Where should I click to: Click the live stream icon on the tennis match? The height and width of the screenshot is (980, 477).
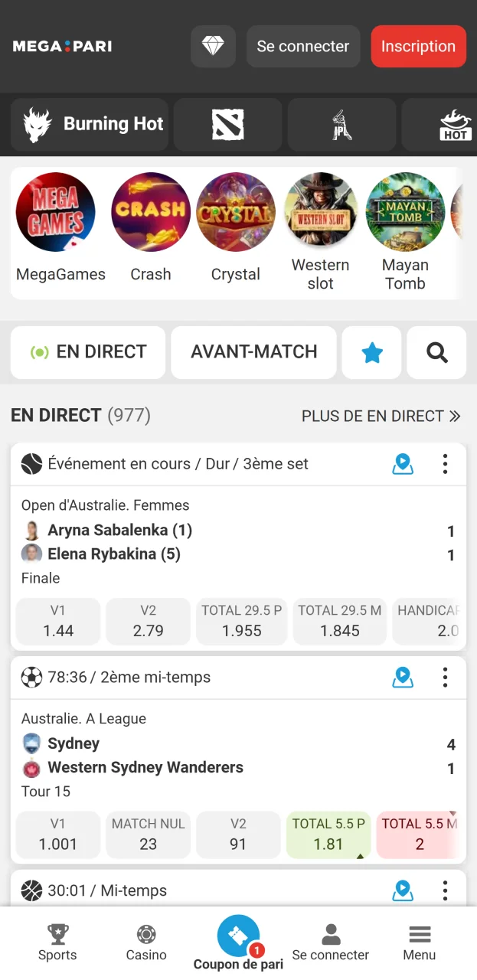pos(403,463)
